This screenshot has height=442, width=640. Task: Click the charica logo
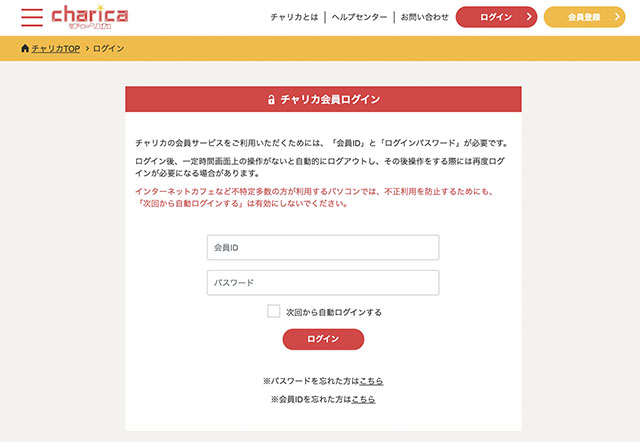[x=89, y=17]
